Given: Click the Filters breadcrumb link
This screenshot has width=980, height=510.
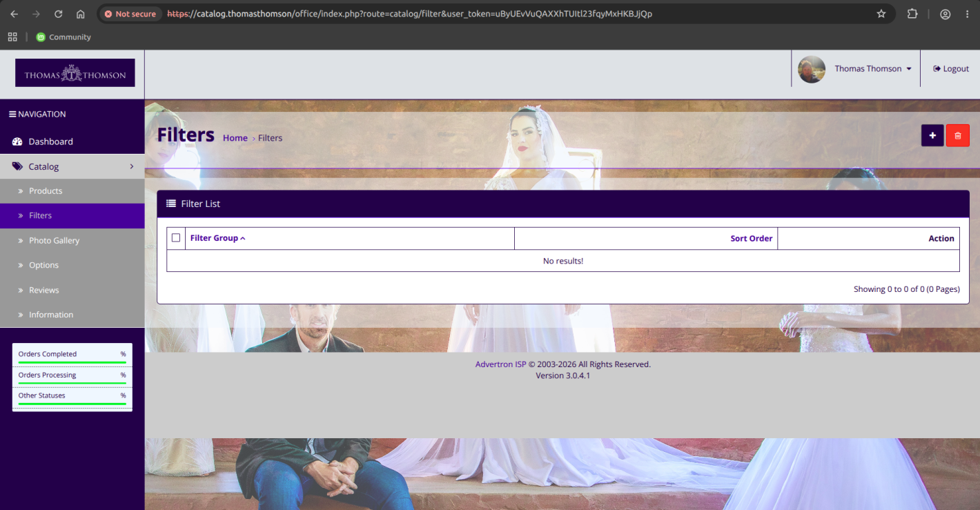Looking at the screenshot, I should (x=270, y=138).
